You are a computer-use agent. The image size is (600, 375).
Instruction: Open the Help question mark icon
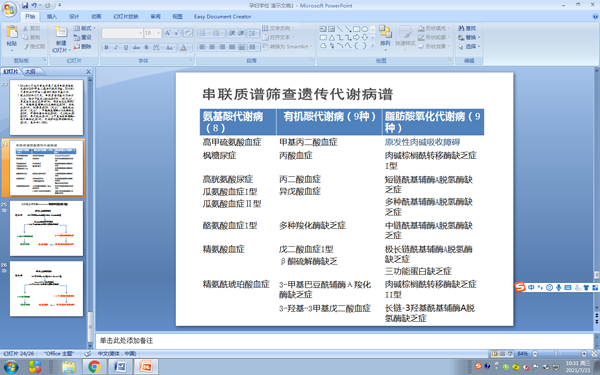[595, 16]
